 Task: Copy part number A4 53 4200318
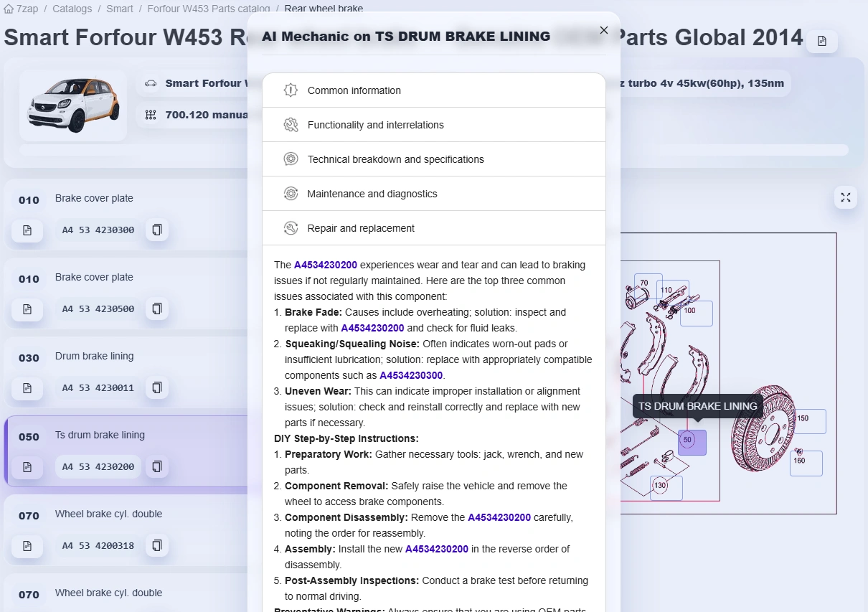[x=157, y=546]
